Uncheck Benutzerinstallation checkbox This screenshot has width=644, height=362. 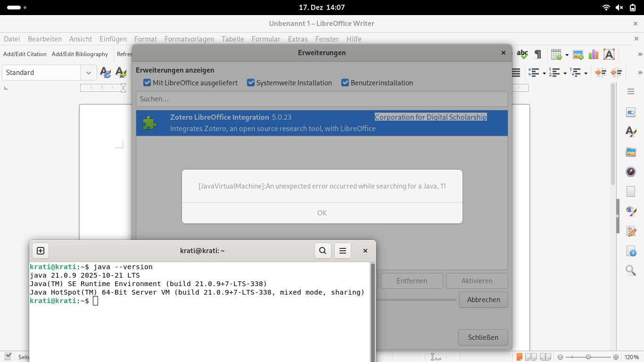(x=345, y=83)
